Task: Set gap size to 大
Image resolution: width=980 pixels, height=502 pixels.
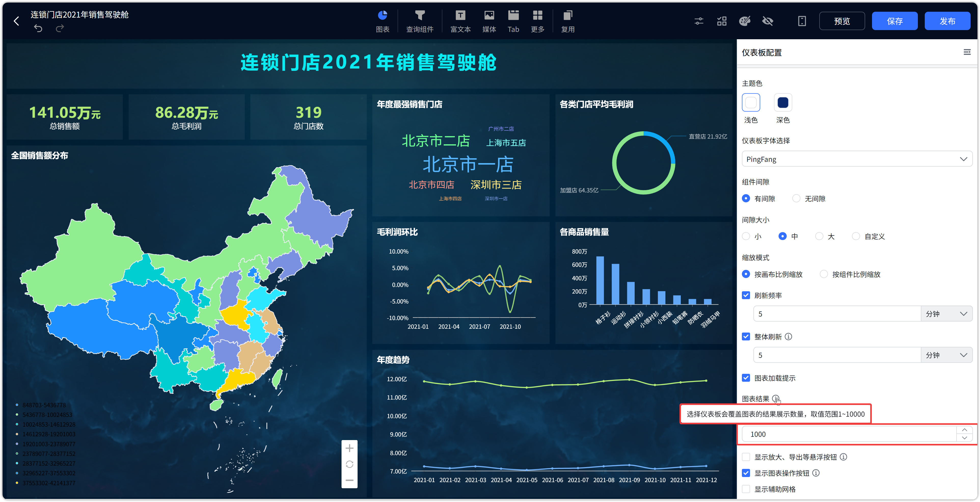Action: coord(819,236)
